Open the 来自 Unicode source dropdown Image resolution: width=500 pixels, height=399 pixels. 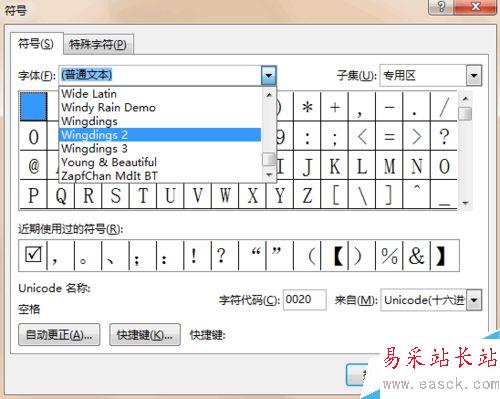point(474,300)
